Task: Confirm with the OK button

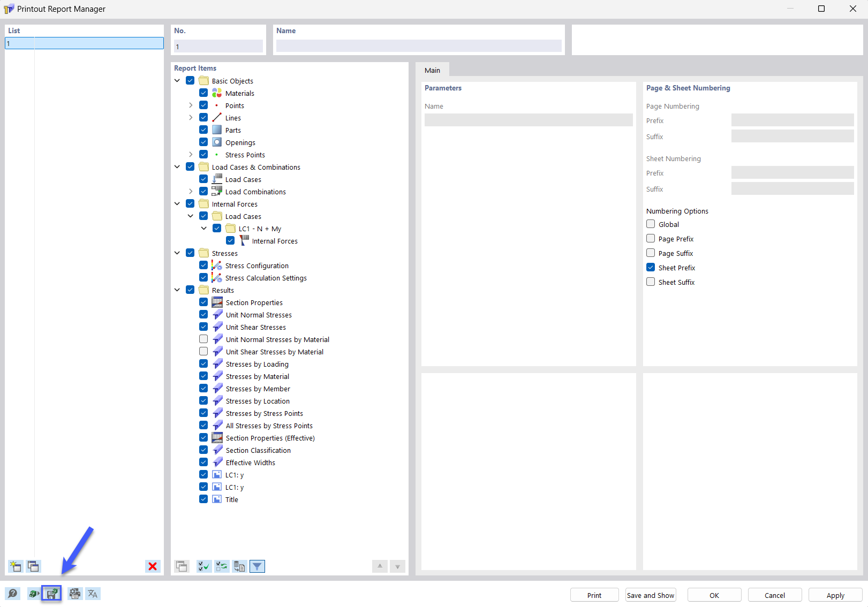Action: click(x=714, y=595)
